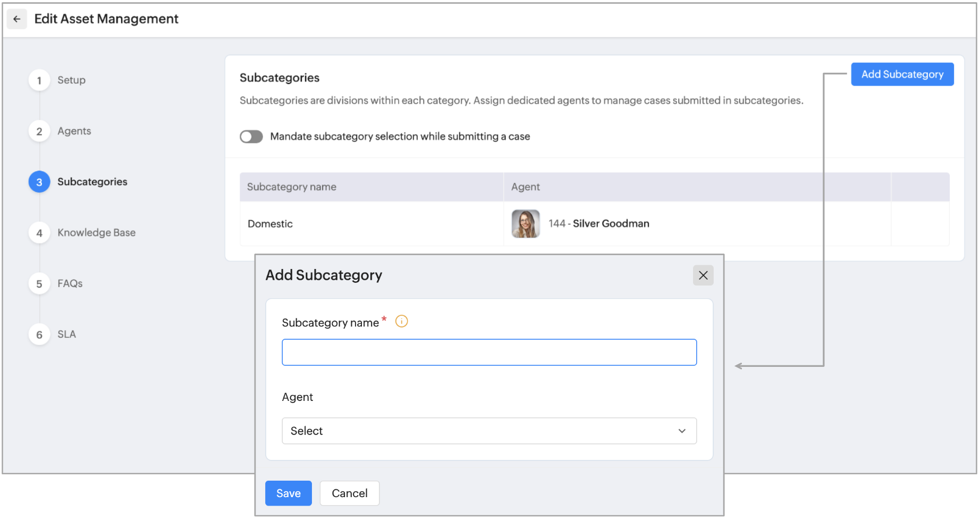Click the step 5 number icon
Image resolution: width=980 pixels, height=520 pixels.
point(39,284)
